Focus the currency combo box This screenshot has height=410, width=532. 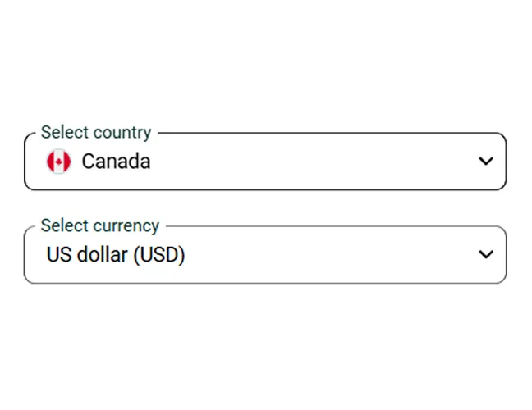coord(264,255)
